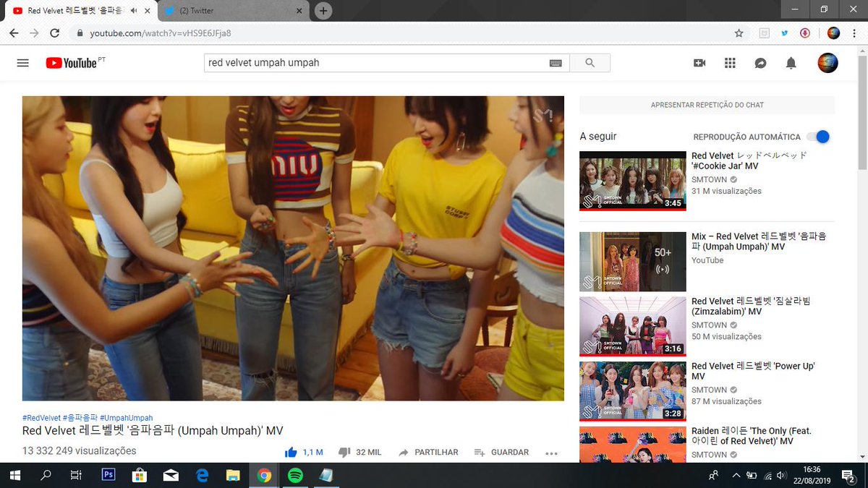Screen dimensions: 868x488
Task: Go back in Chrome
Action: click(14, 33)
